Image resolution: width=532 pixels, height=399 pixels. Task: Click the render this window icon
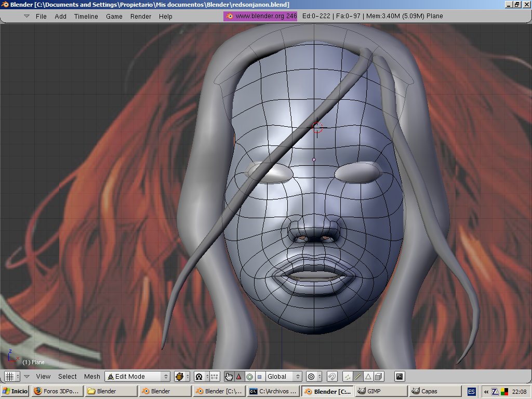[x=400, y=376]
